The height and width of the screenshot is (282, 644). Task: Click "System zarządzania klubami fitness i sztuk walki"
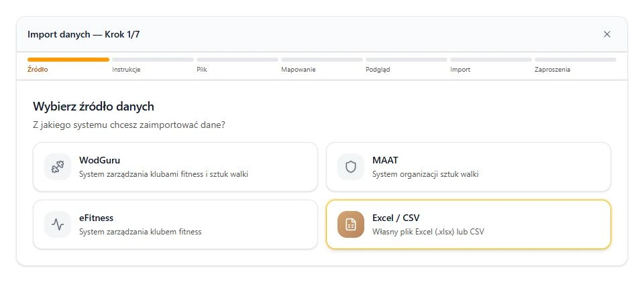(x=164, y=174)
